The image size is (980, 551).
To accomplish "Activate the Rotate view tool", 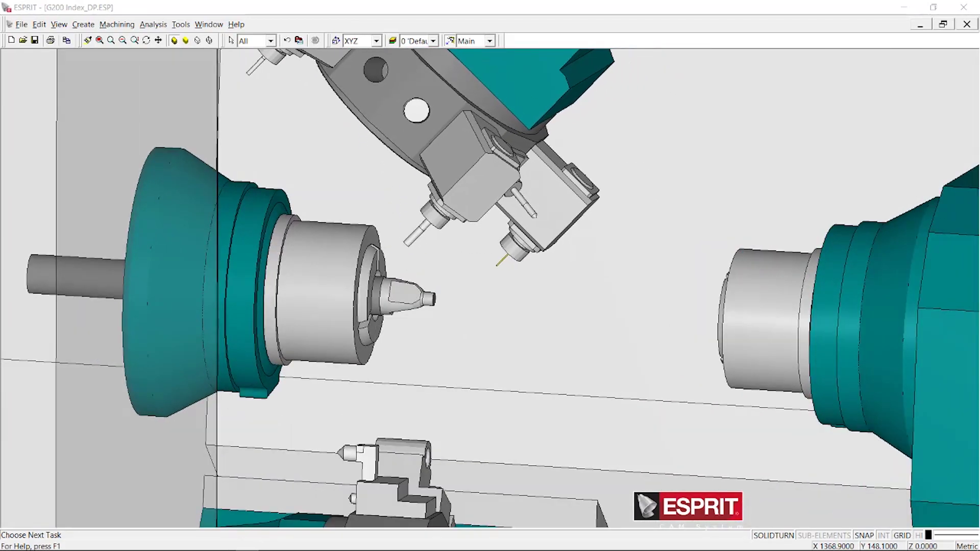I will tap(146, 40).
